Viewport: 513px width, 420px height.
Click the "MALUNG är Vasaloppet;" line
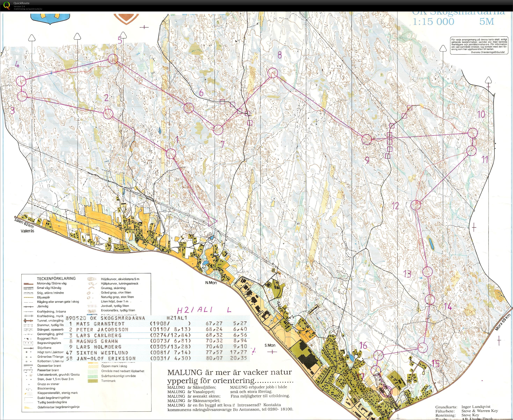point(191,392)
